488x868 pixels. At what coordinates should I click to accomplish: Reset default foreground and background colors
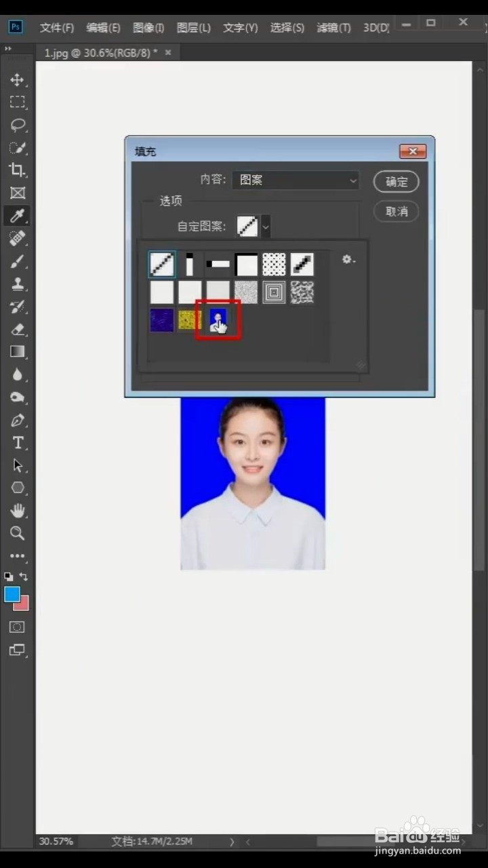pos(8,576)
